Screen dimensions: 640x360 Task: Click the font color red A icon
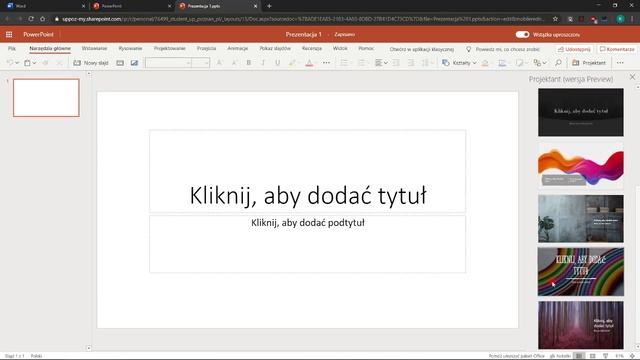309,63
